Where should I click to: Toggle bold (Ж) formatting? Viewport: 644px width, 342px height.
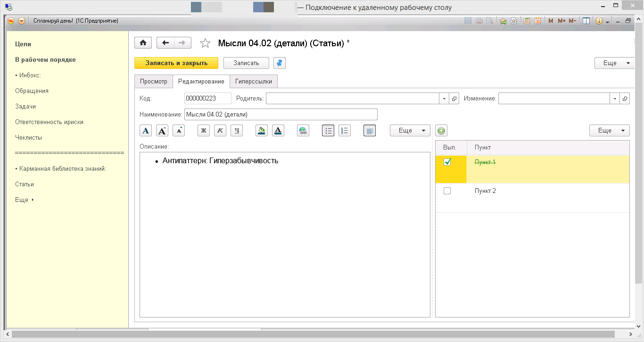point(204,131)
